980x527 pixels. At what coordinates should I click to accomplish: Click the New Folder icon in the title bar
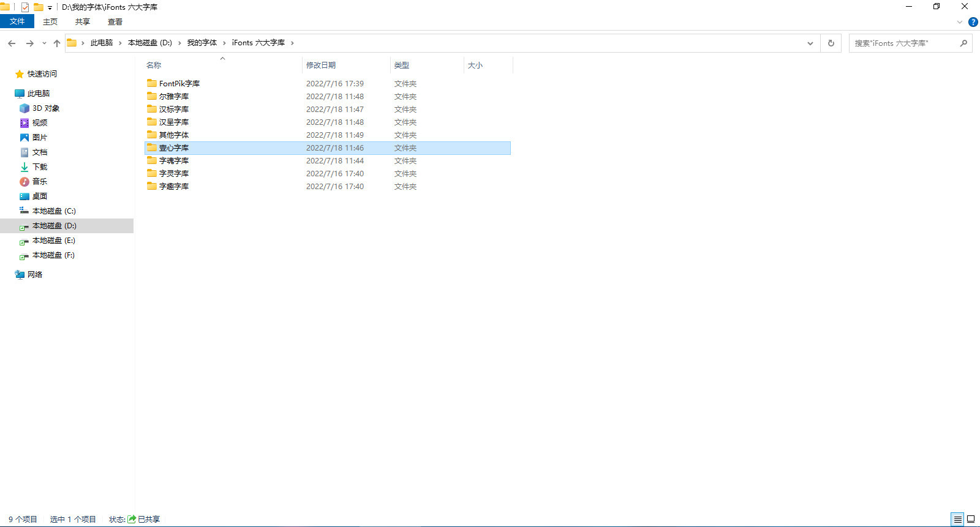(x=38, y=7)
